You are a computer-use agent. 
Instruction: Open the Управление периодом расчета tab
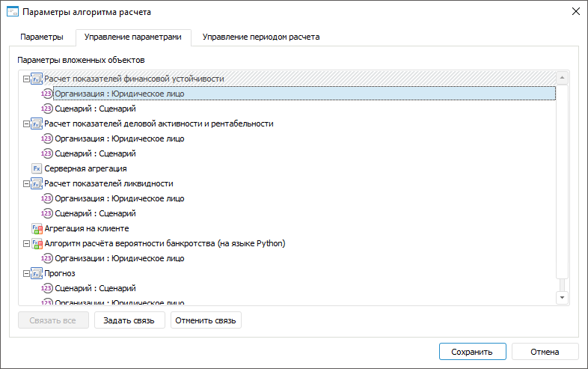point(261,37)
